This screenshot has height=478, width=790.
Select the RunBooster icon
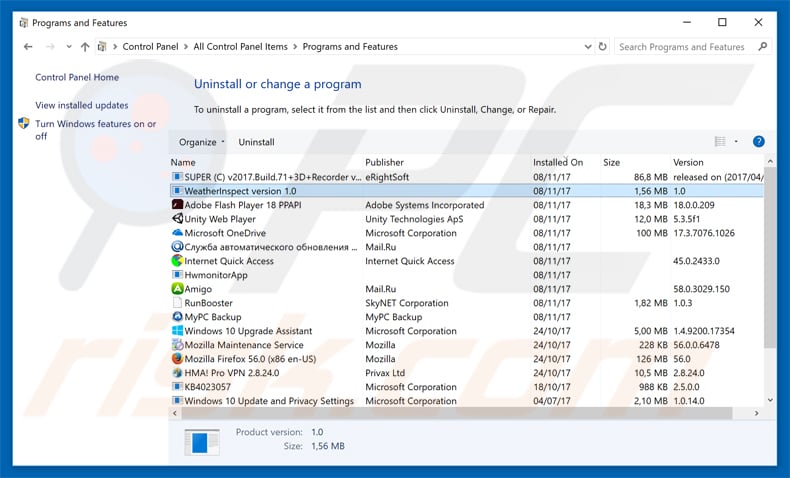coord(177,303)
